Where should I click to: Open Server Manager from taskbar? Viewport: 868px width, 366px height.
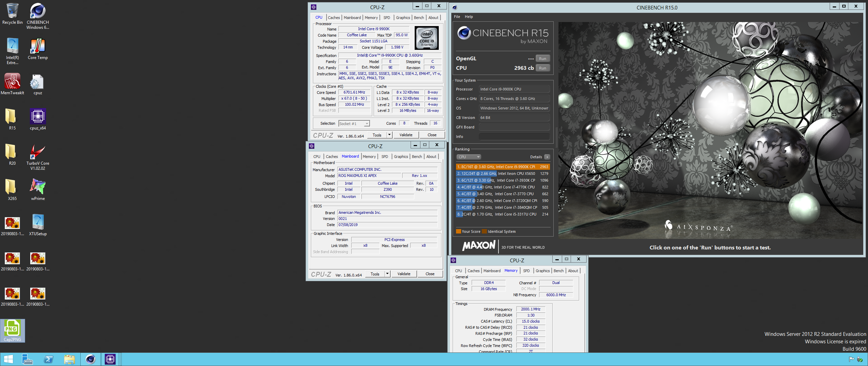pyautogui.click(x=27, y=359)
